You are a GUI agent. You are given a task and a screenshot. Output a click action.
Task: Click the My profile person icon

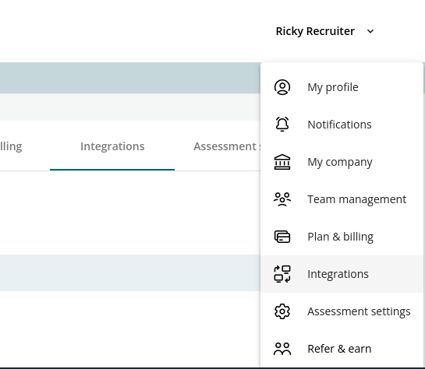coord(282,87)
